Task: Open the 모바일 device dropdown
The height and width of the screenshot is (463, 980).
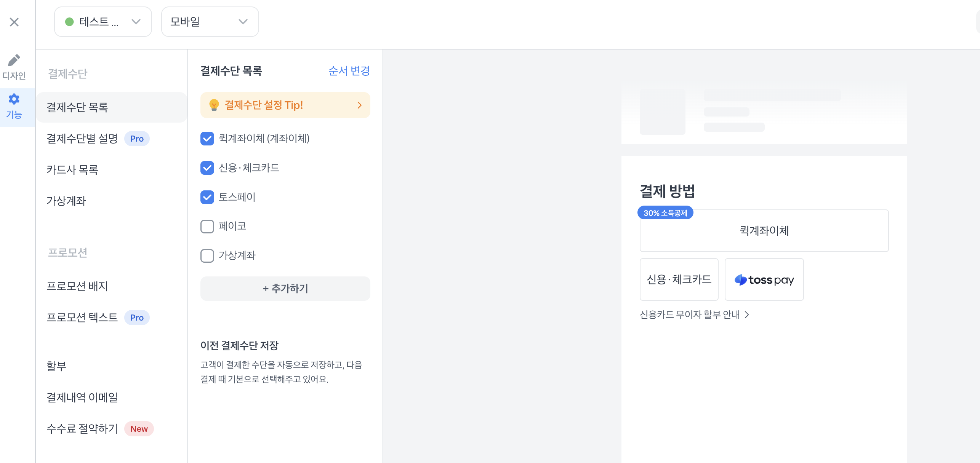Action: (210, 22)
